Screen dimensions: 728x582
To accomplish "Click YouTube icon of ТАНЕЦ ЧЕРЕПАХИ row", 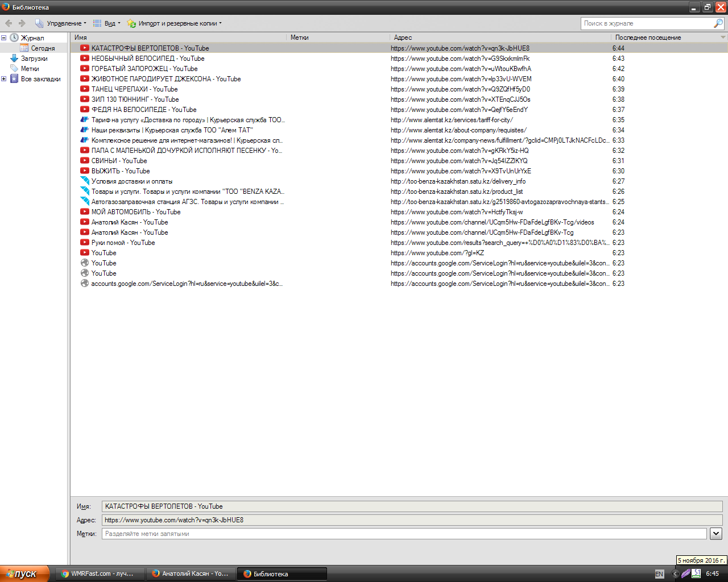I will click(85, 89).
